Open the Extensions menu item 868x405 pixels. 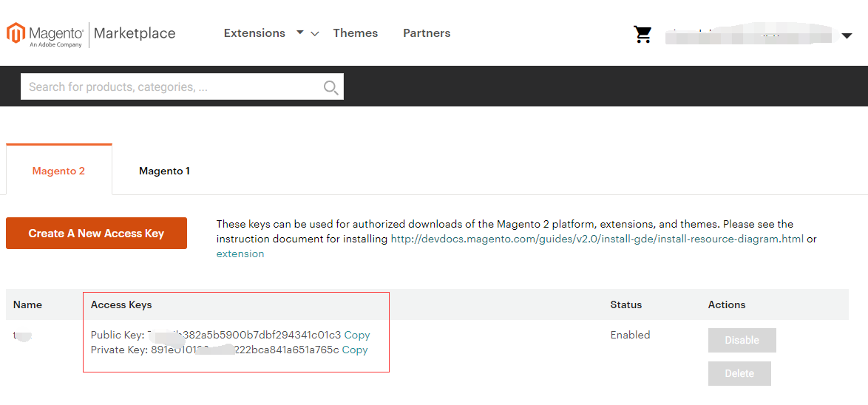(x=254, y=33)
